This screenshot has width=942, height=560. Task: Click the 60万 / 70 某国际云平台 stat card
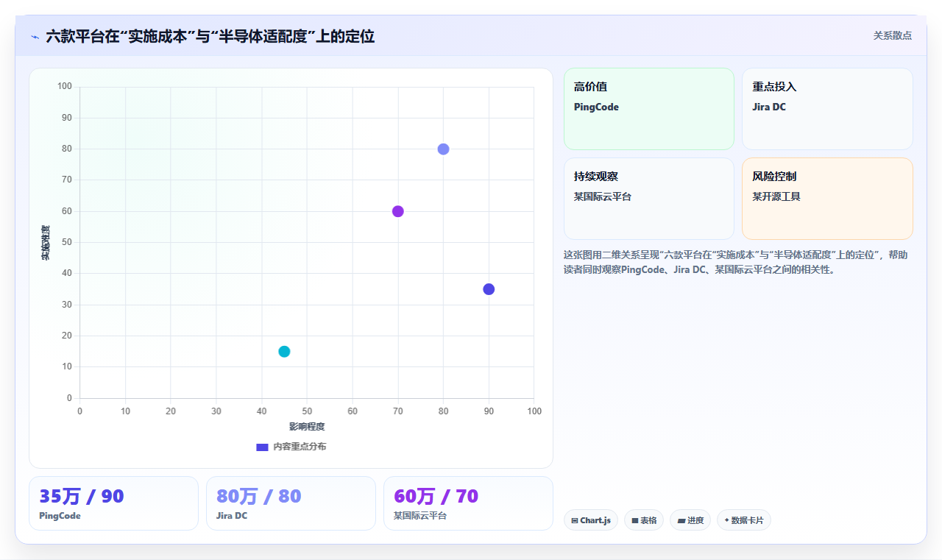click(468, 503)
